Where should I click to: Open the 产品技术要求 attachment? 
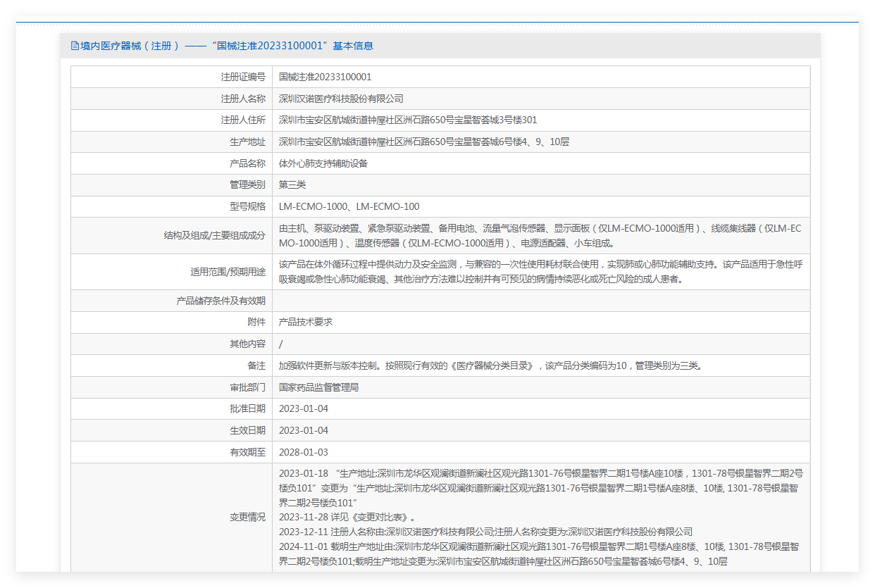point(306,322)
